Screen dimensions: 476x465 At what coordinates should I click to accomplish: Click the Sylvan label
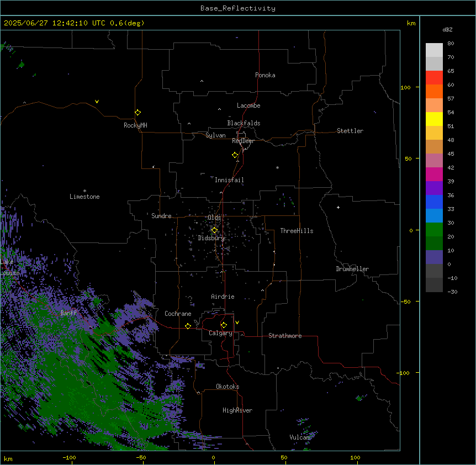point(215,135)
